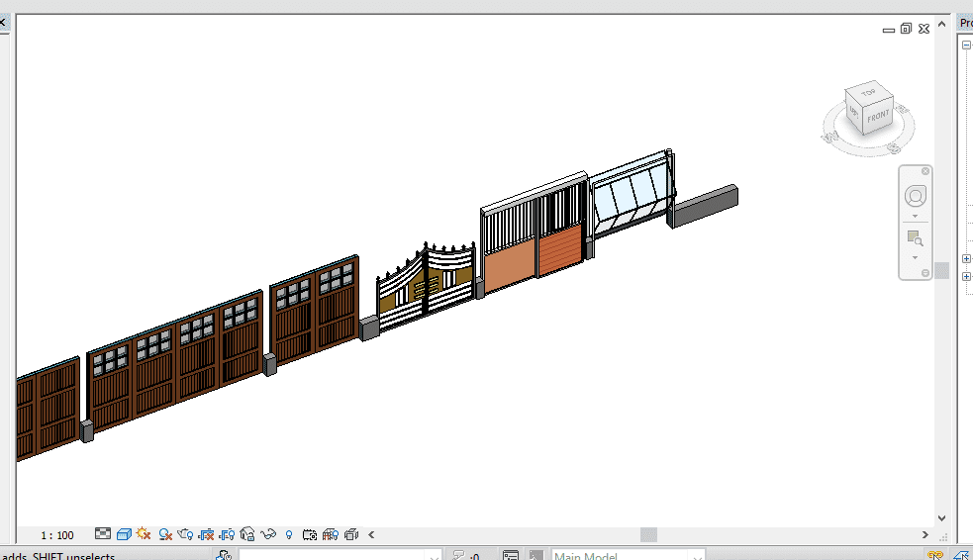The width and height of the screenshot is (973, 560).
Task: Click the Unlocked 3D View house icon
Action: tap(247, 535)
